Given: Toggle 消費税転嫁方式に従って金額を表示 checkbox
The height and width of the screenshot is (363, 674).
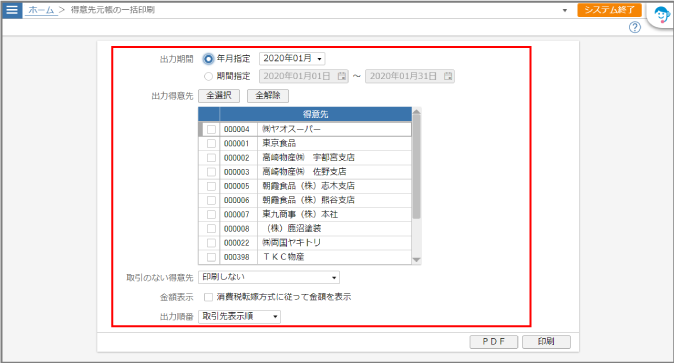Looking at the screenshot, I should (208, 297).
